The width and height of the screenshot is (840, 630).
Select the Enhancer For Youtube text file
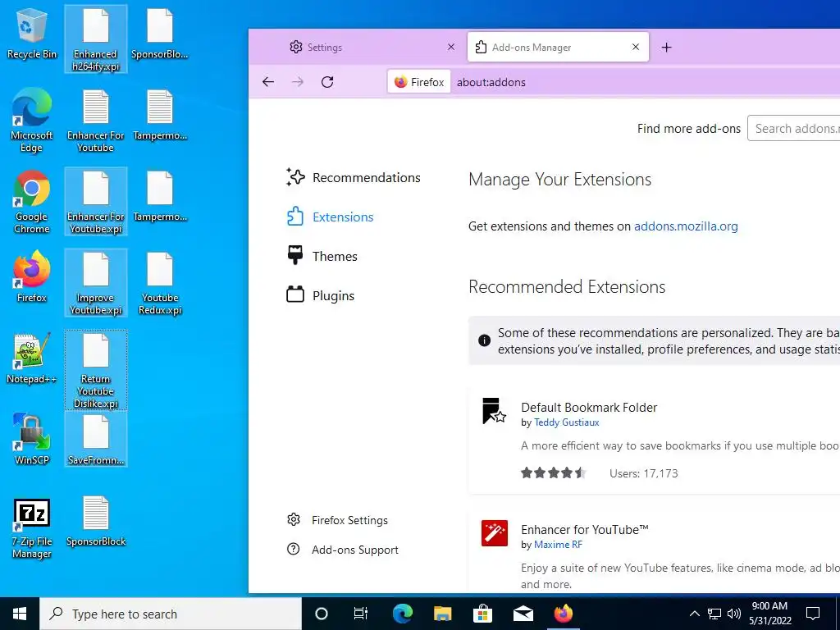click(x=96, y=121)
